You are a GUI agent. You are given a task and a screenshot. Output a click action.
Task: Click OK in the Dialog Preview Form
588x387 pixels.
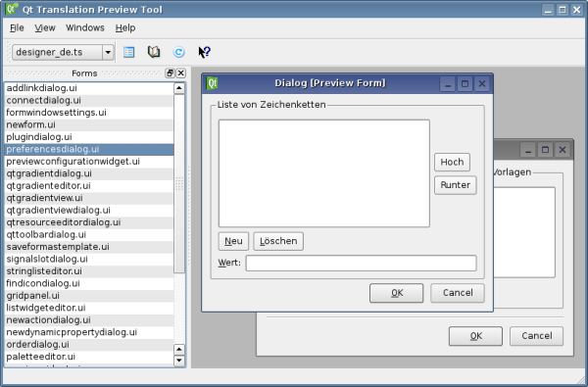[396, 293]
